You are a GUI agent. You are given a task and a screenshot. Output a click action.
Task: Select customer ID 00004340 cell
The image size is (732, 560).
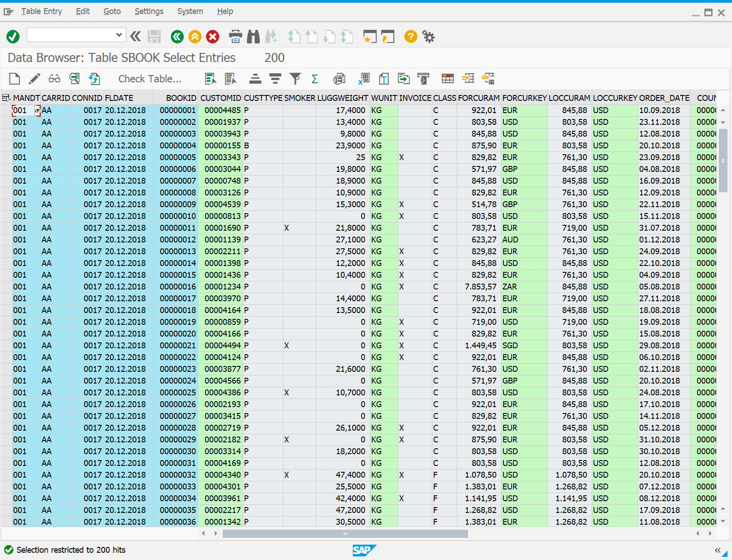(x=220, y=475)
